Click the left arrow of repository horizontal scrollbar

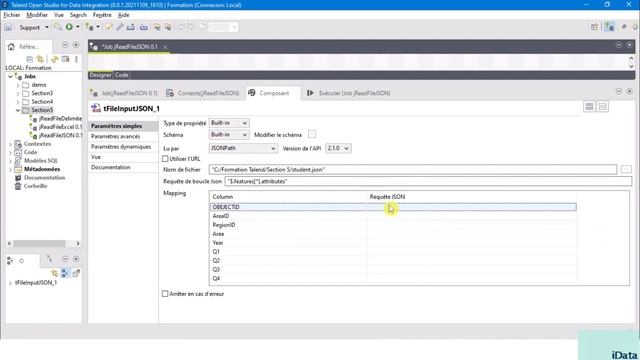pos(9,244)
